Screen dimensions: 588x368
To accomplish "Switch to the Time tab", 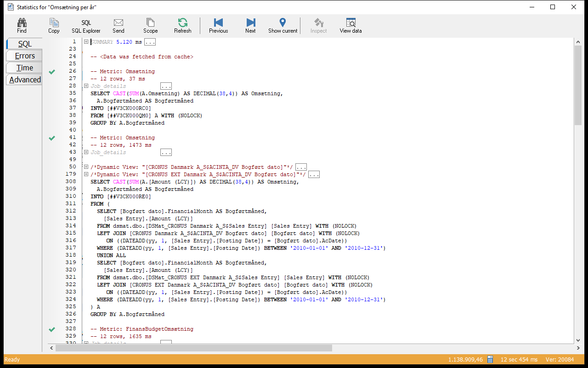I will (x=24, y=68).
